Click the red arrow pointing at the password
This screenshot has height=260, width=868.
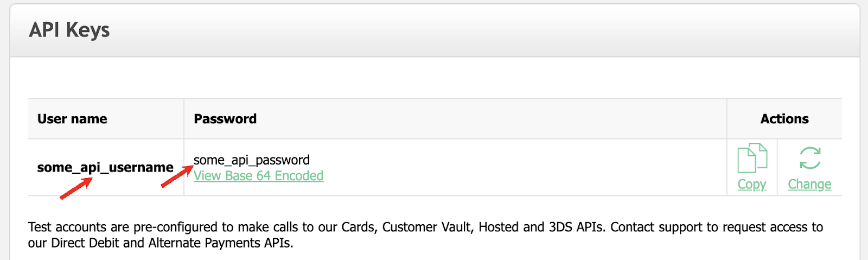tap(177, 176)
